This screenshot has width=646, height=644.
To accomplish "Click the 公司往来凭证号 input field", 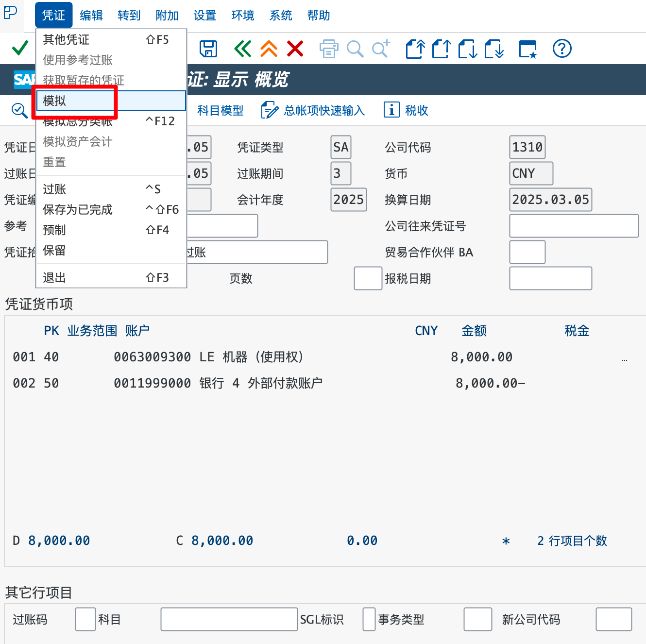I will click(x=574, y=226).
